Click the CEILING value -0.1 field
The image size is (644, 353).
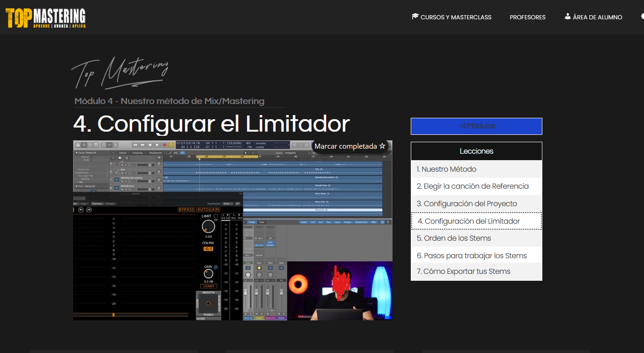tap(208, 249)
